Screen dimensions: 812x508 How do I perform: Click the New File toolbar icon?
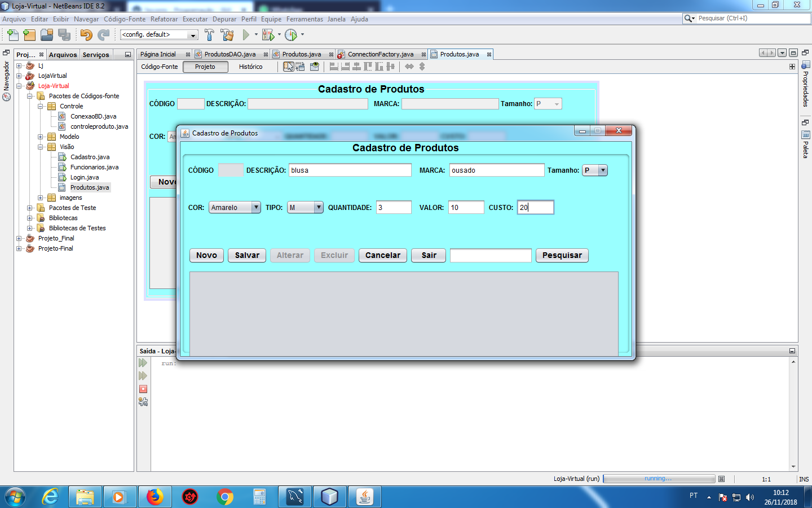coord(12,35)
